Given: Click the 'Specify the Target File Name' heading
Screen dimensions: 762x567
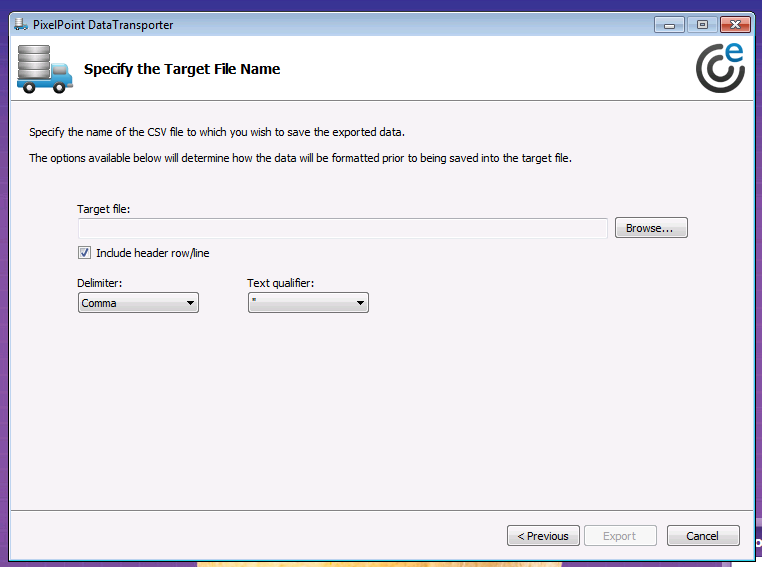Looking at the screenshot, I should click(182, 69).
